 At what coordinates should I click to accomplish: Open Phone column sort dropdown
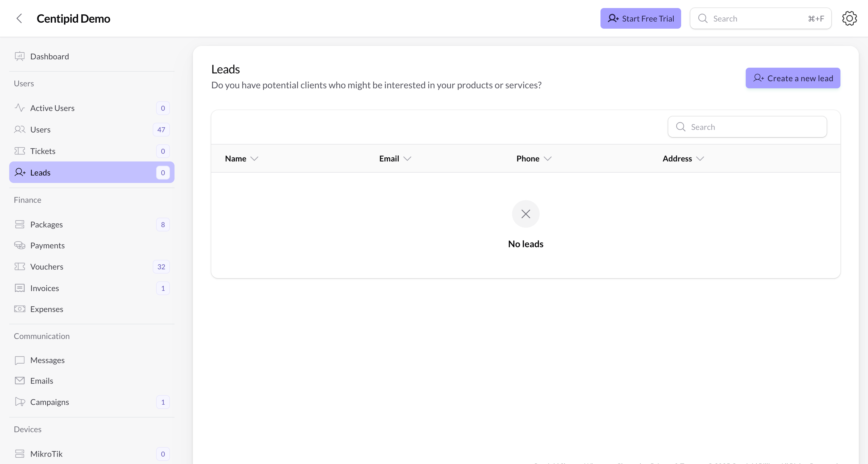click(548, 159)
